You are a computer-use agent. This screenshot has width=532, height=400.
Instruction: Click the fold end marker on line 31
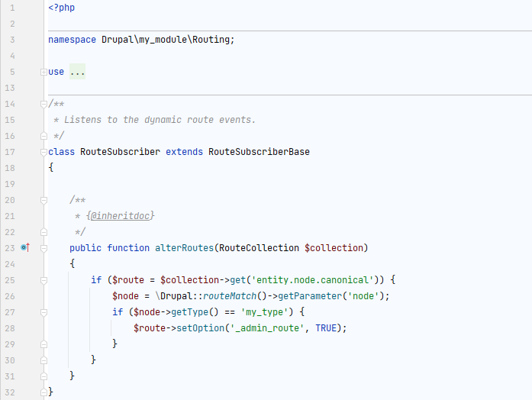pos(44,376)
